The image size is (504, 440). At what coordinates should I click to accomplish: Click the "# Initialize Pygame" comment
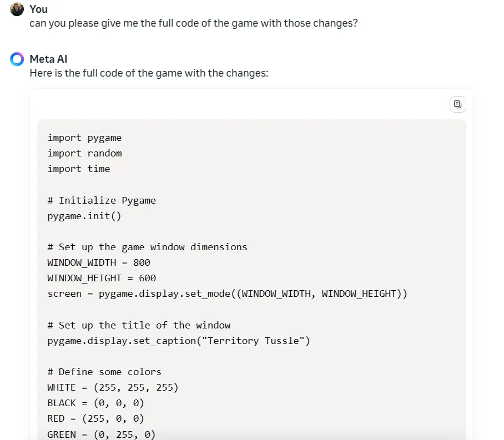pyautogui.click(x=102, y=200)
